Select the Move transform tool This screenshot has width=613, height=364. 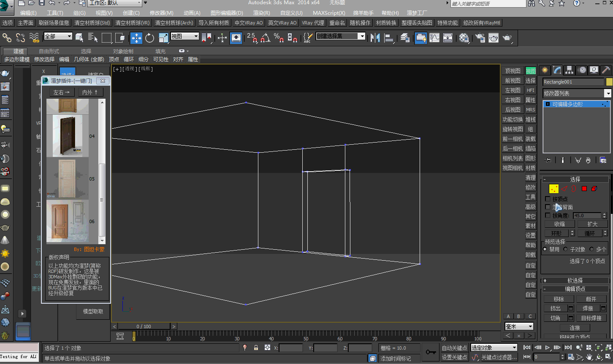click(136, 38)
